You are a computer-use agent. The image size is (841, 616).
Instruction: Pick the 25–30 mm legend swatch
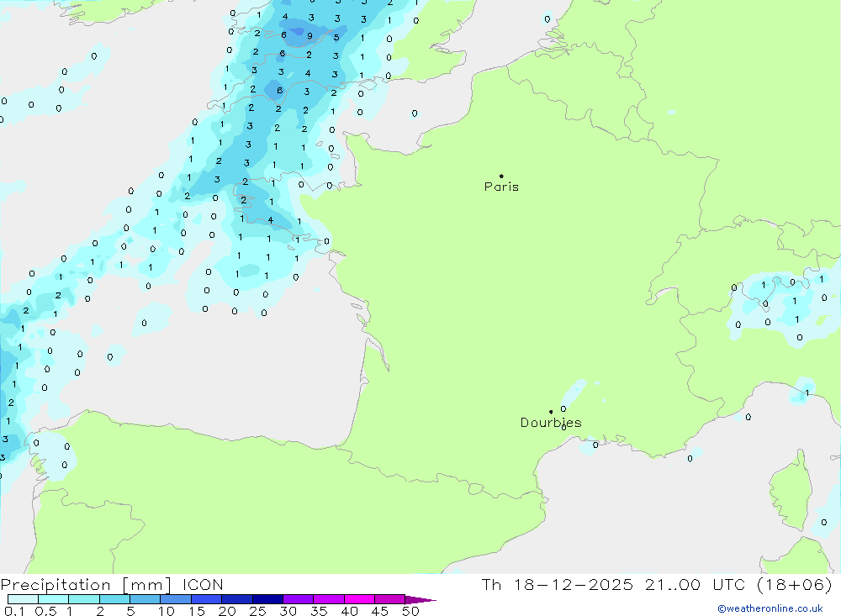point(267,599)
